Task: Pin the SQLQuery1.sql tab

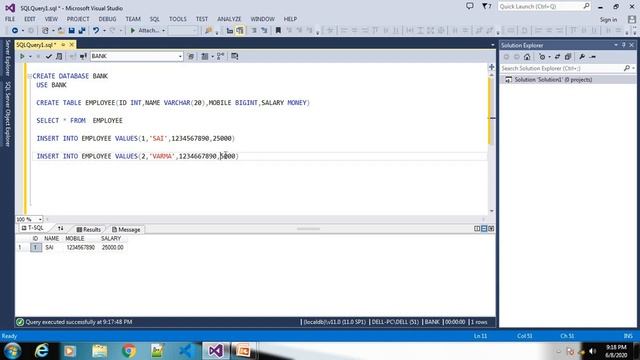Action: click(x=63, y=44)
